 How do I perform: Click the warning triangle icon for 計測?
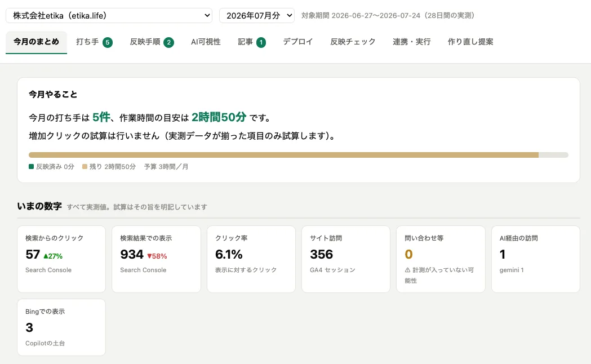407,270
